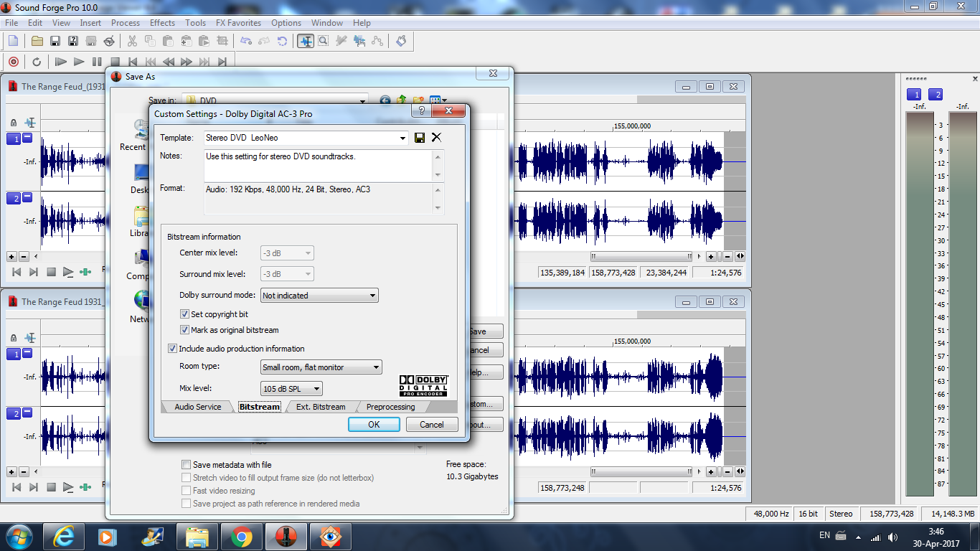Click selection start value 135,389,184
The height and width of the screenshot is (551, 980).
tap(562, 273)
